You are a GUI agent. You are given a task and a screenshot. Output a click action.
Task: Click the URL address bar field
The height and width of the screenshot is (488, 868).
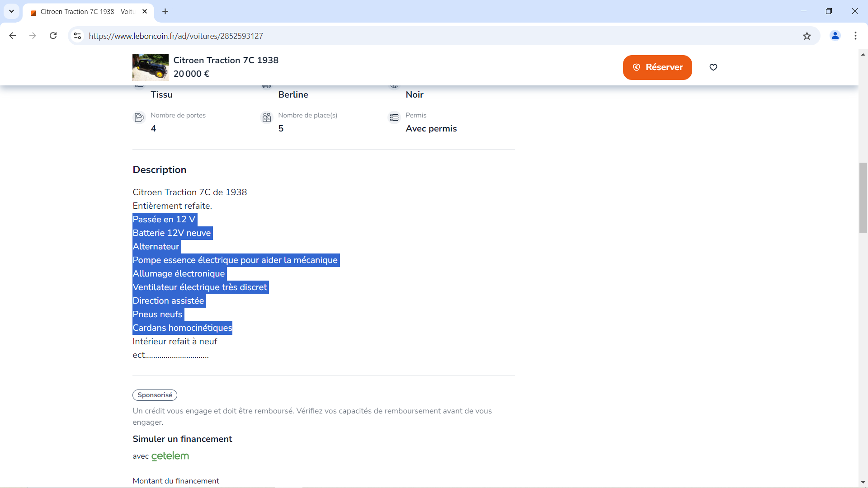(x=407, y=36)
